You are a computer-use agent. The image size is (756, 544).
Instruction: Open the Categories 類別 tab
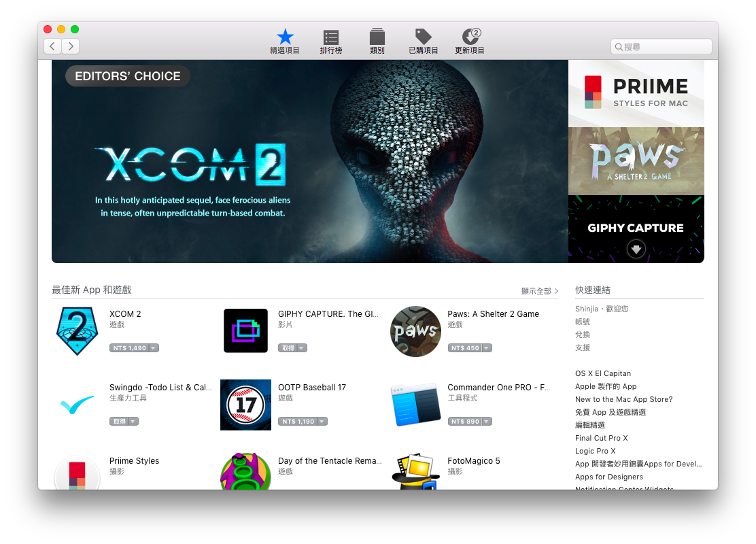tap(377, 41)
